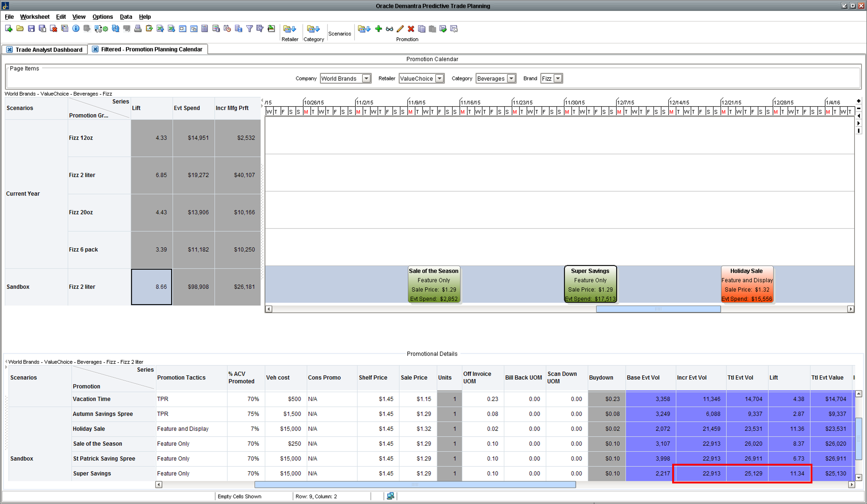Click the Category folder icon
867x504 pixels.
pyautogui.click(x=314, y=29)
